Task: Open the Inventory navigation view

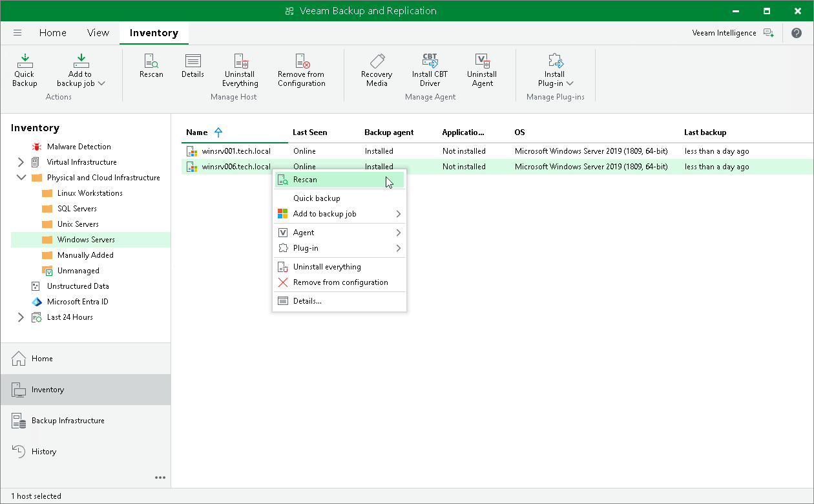Action: pos(85,390)
